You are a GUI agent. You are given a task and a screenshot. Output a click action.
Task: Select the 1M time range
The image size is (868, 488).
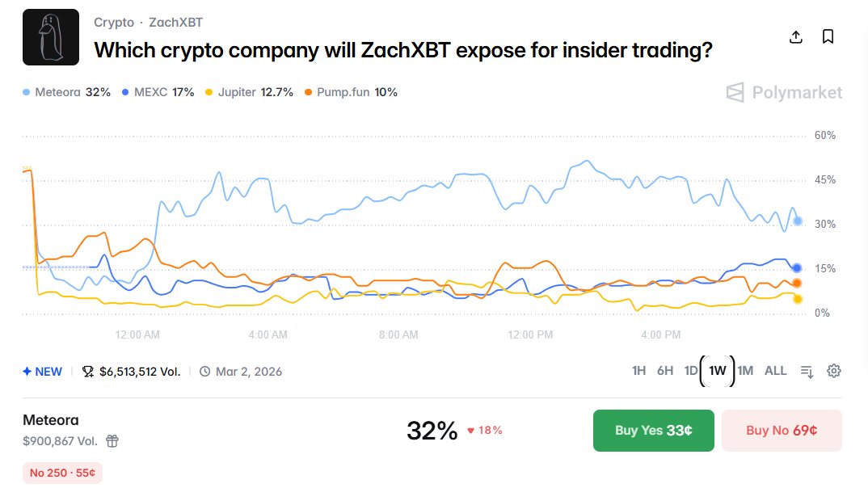click(x=745, y=371)
